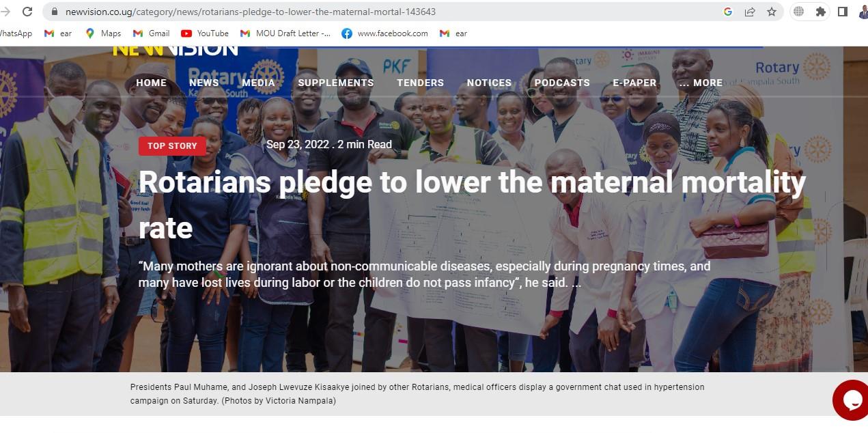Screen dimensions: 868x433
Task: Go to the TENDERS menu item
Action: click(420, 83)
